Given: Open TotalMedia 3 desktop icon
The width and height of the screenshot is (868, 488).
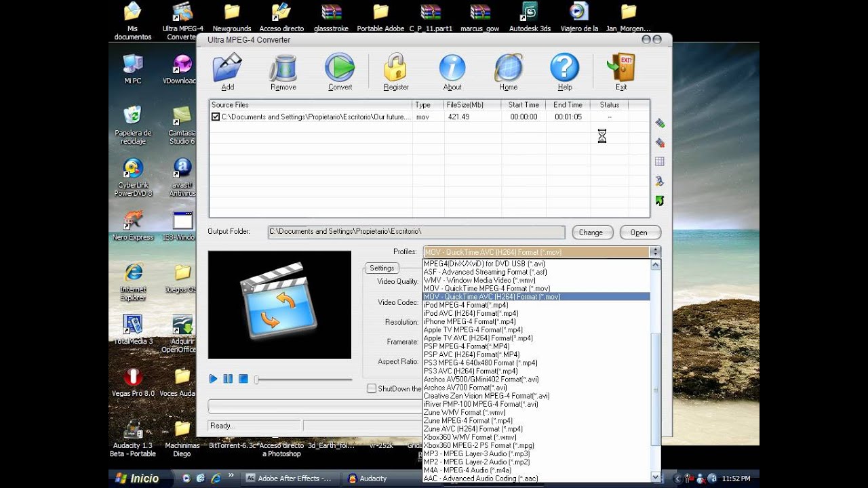Looking at the screenshot, I should point(133,329).
